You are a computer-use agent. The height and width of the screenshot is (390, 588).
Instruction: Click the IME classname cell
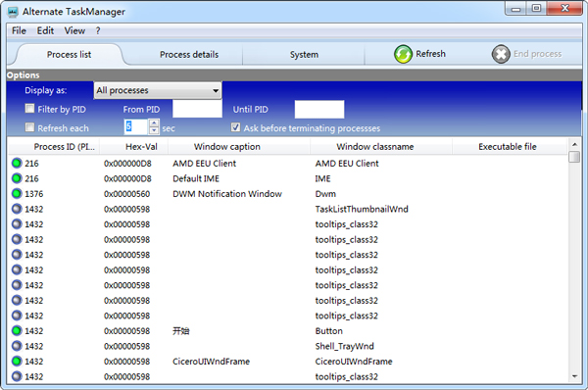coord(322,178)
